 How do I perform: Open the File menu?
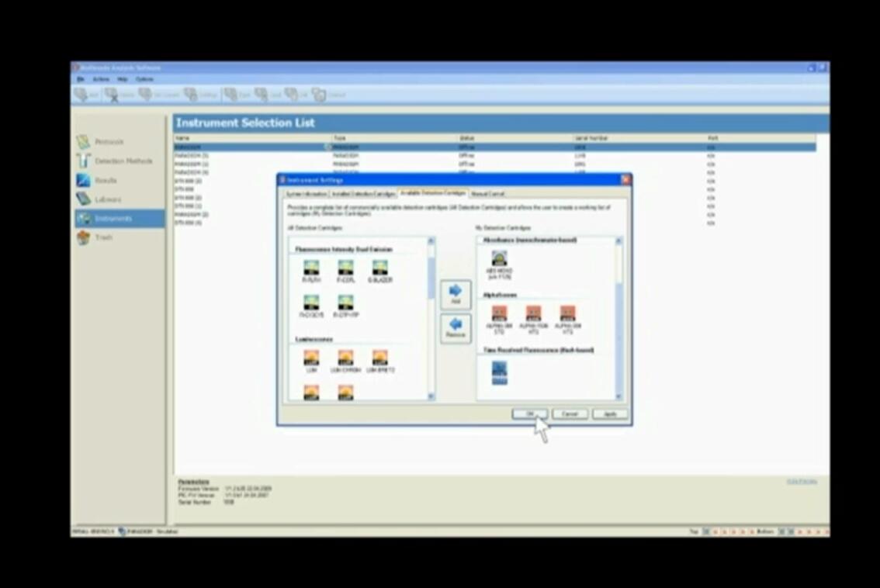[x=80, y=79]
